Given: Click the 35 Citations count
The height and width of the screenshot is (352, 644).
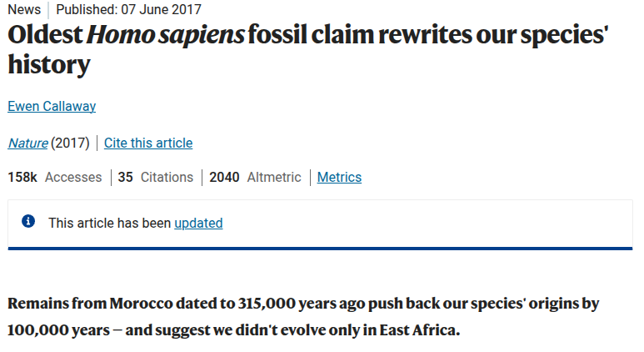Looking at the screenshot, I should [155, 177].
